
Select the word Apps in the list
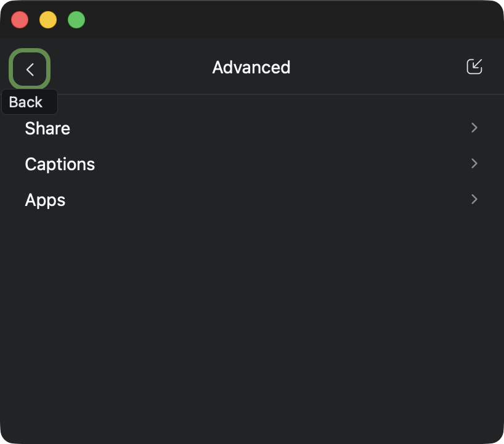click(45, 200)
